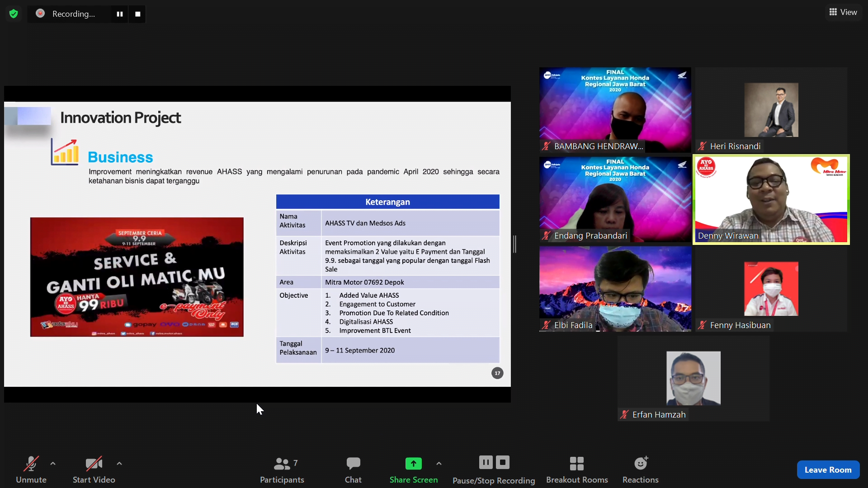Select Denny Wirawan active speaker tile
The width and height of the screenshot is (868, 488).
pos(771,199)
